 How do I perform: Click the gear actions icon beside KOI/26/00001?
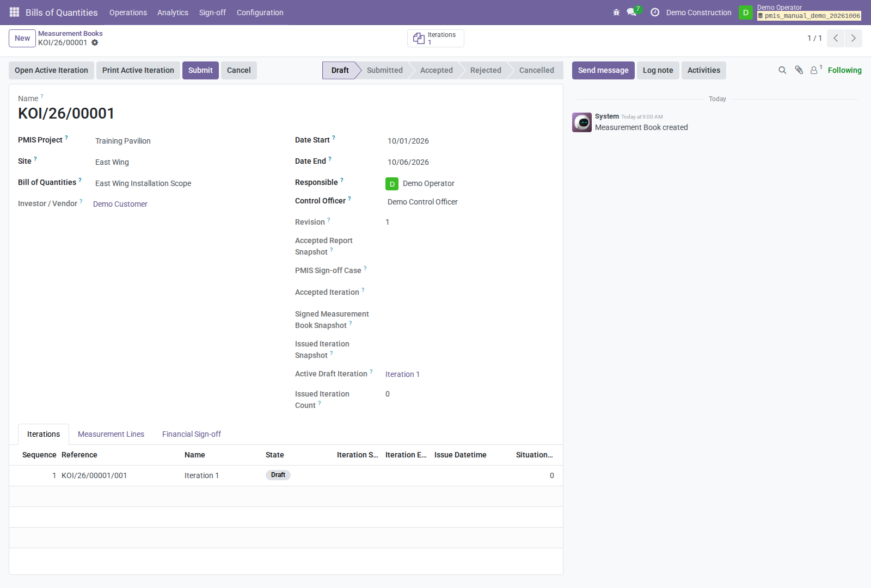tap(95, 42)
